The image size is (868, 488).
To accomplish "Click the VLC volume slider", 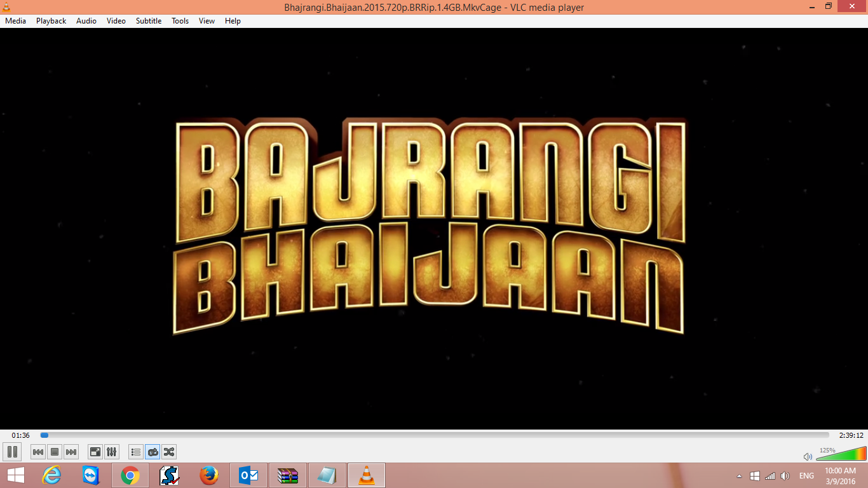I will (x=841, y=454).
